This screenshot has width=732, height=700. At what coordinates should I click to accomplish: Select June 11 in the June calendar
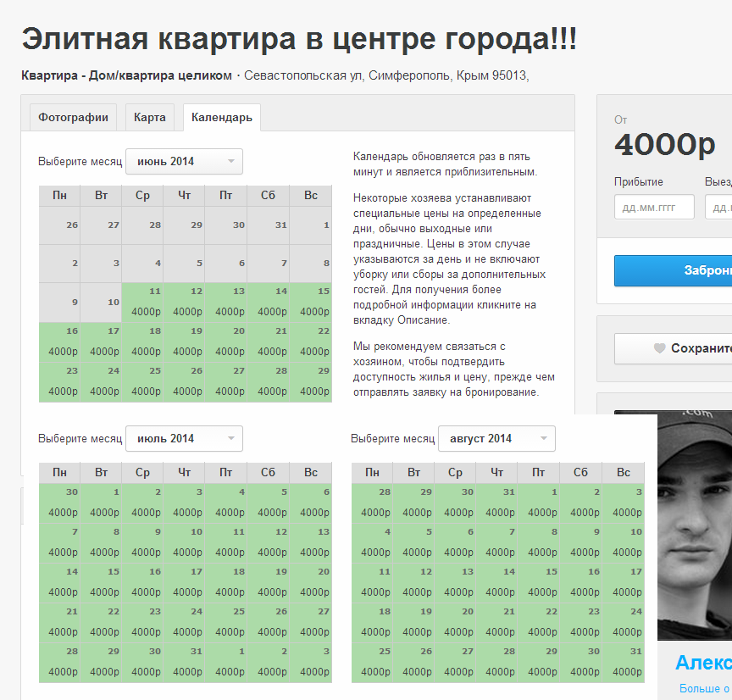(143, 303)
